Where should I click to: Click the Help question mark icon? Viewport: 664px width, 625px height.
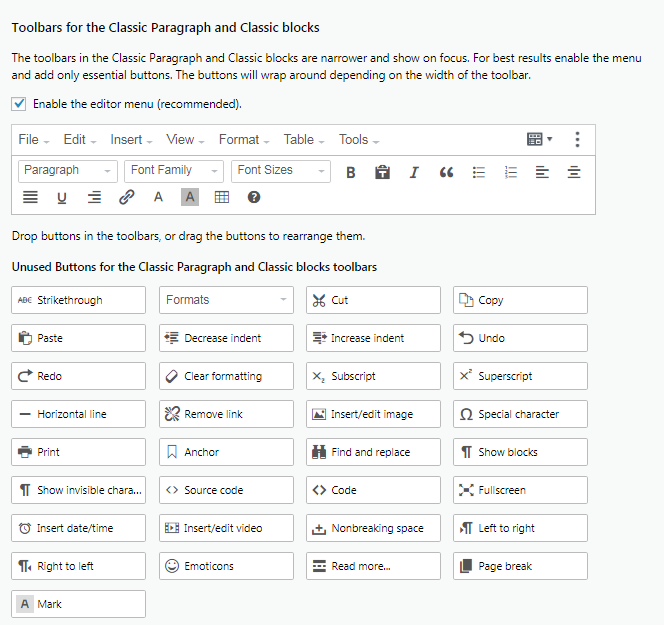click(x=254, y=197)
